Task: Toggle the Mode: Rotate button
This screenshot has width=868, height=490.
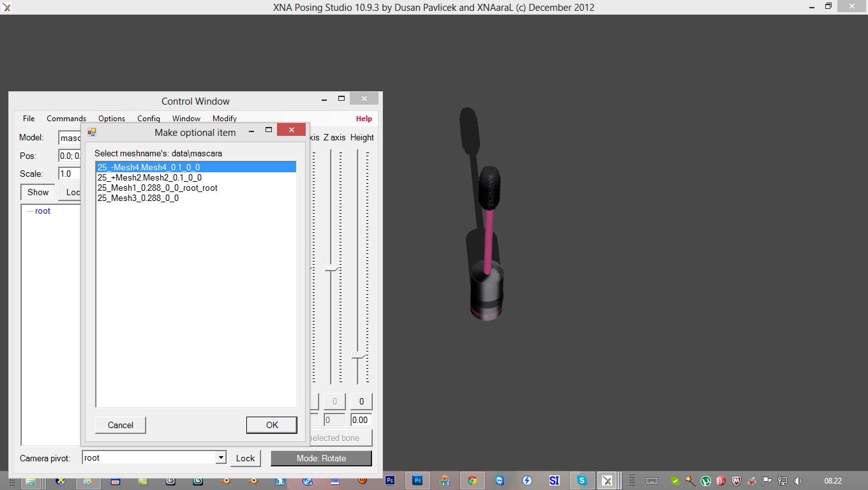Action: coord(321,458)
